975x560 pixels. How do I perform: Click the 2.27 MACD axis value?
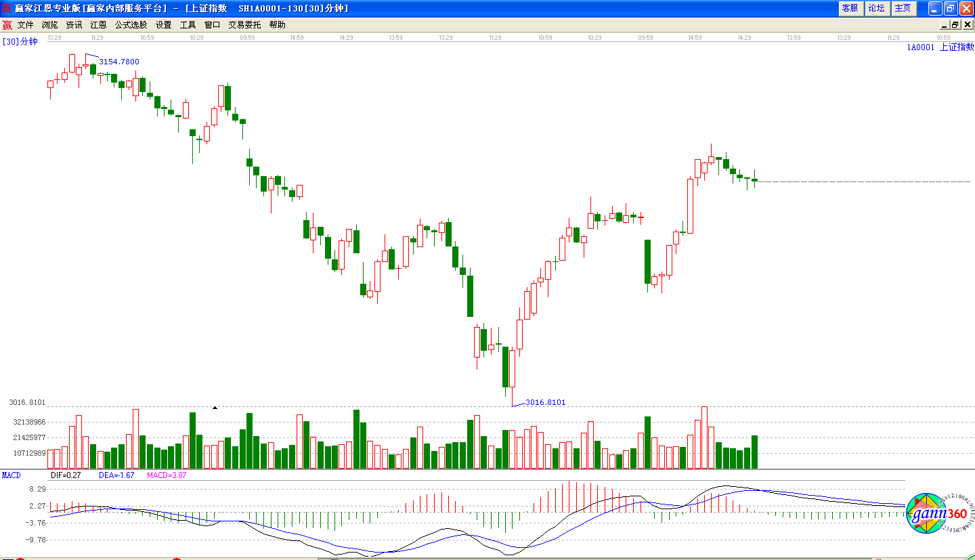37,506
